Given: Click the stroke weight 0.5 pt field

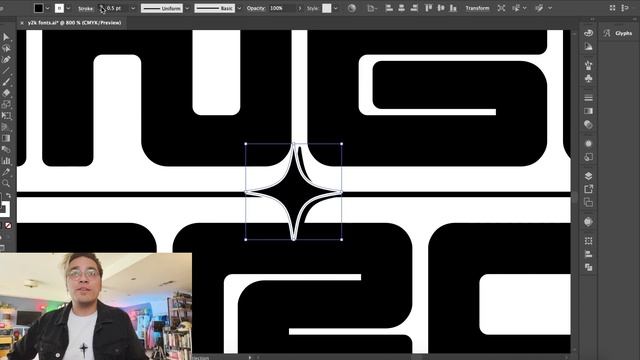Looking at the screenshot, I should (117, 8).
